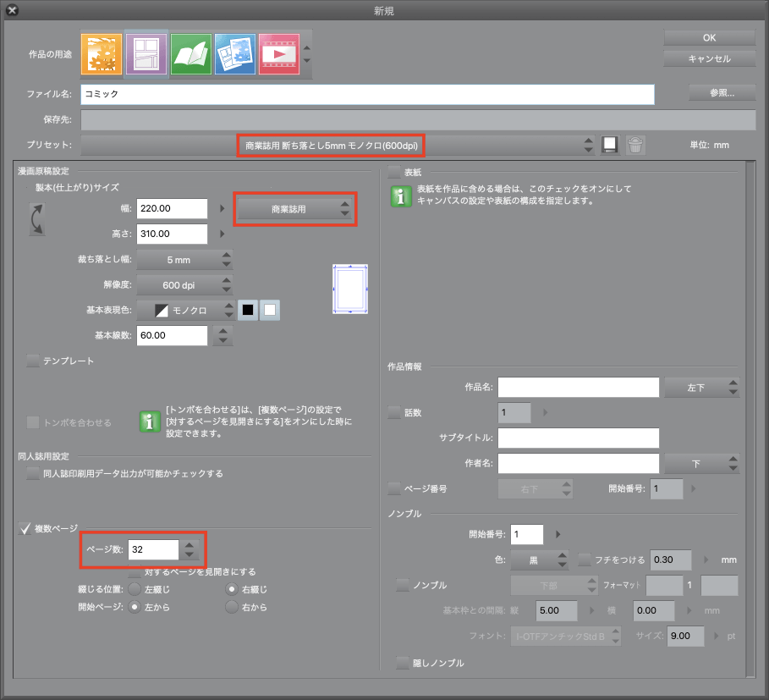The height and width of the screenshot is (700, 769).
Task: Open the フォント I-OTFアンチックStd B dropdown
Action: click(x=565, y=637)
